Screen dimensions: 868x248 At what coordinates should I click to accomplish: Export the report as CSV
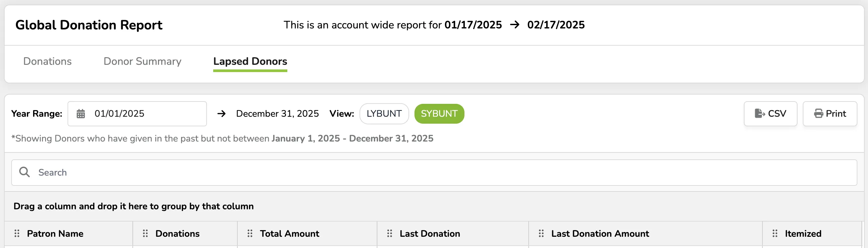(x=770, y=114)
